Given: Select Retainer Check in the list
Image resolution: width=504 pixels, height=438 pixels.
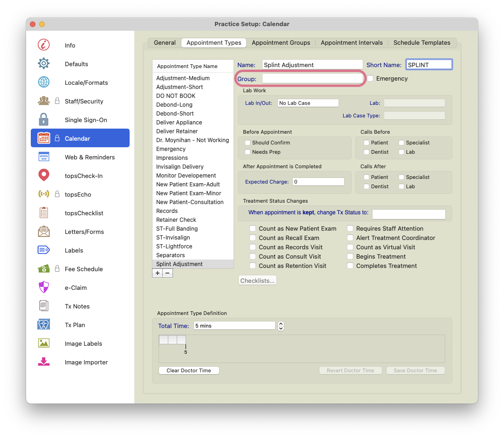Looking at the screenshot, I should (x=193, y=219).
